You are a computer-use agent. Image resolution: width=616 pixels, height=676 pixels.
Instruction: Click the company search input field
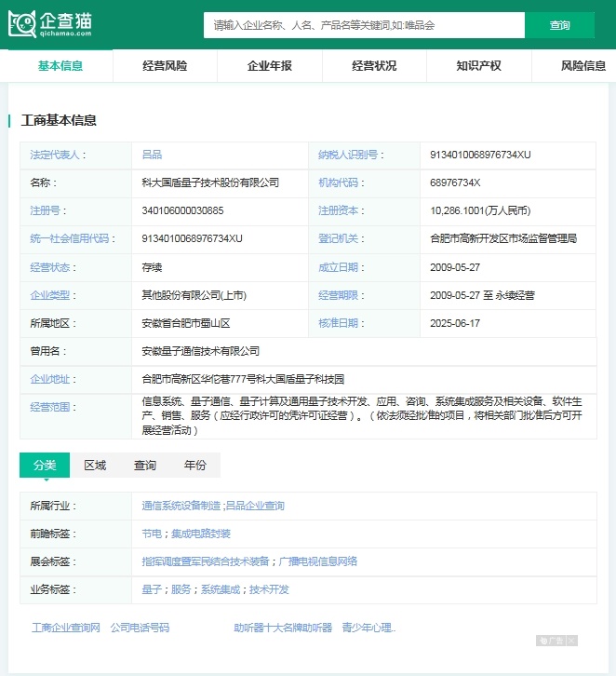pos(364,25)
